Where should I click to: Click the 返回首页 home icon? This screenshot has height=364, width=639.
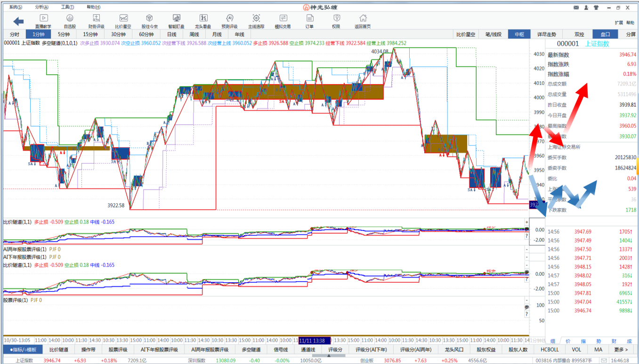click(x=363, y=21)
